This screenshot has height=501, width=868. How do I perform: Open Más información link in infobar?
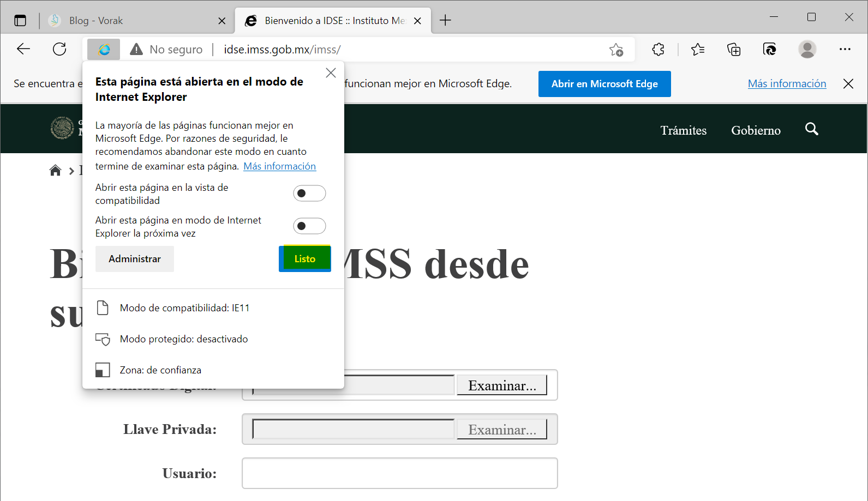tap(787, 83)
